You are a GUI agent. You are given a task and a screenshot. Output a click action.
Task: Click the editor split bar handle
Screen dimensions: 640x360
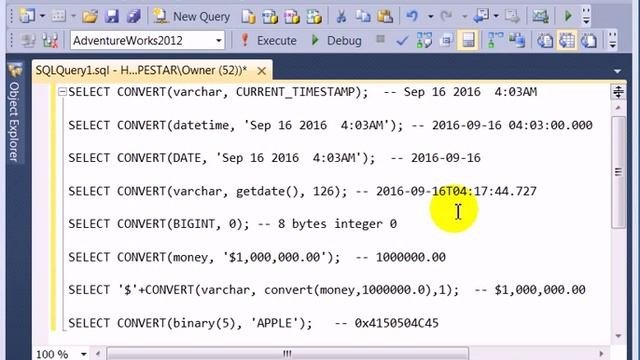pos(618,92)
